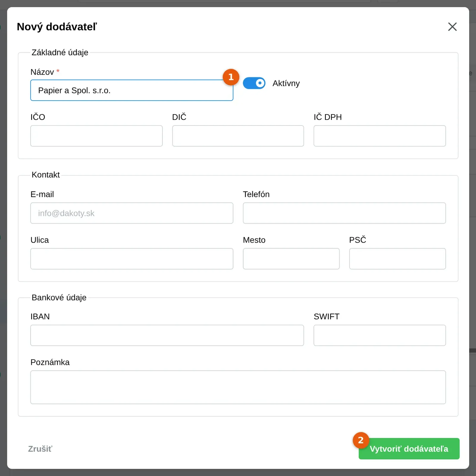Click the Bankové údaje section heading

pos(59,298)
